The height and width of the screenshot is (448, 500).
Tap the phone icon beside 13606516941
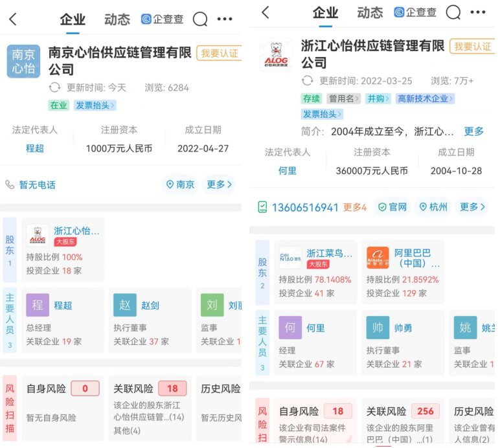pos(262,207)
